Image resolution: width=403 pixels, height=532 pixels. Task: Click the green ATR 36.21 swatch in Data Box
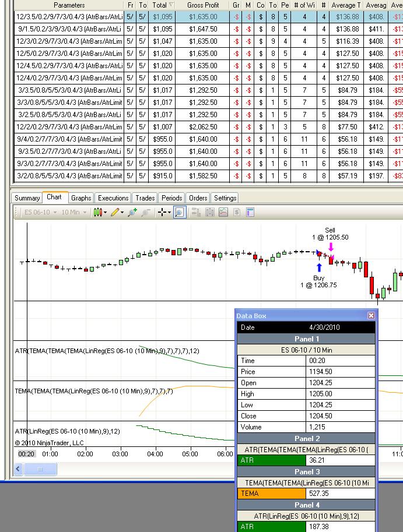pos(271,460)
